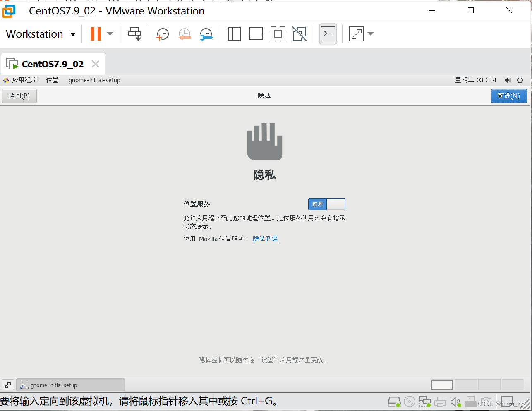Switch to the first workspace in pager

[x=442, y=385]
